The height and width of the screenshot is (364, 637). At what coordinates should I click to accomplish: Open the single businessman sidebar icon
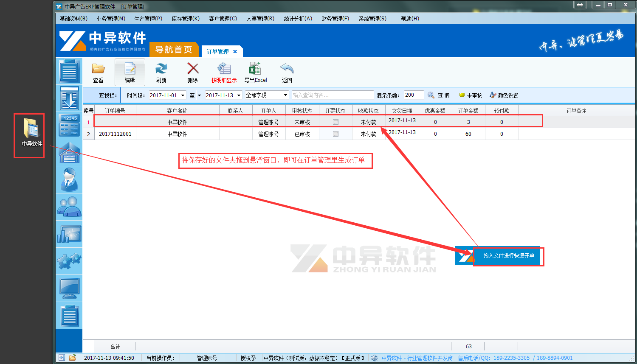point(69,180)
